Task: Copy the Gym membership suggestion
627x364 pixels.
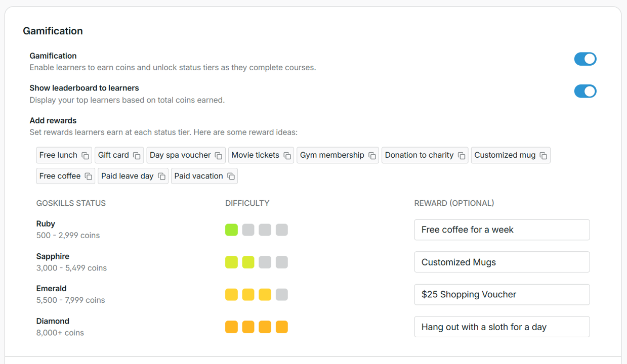Action: [x=372, y=155]
